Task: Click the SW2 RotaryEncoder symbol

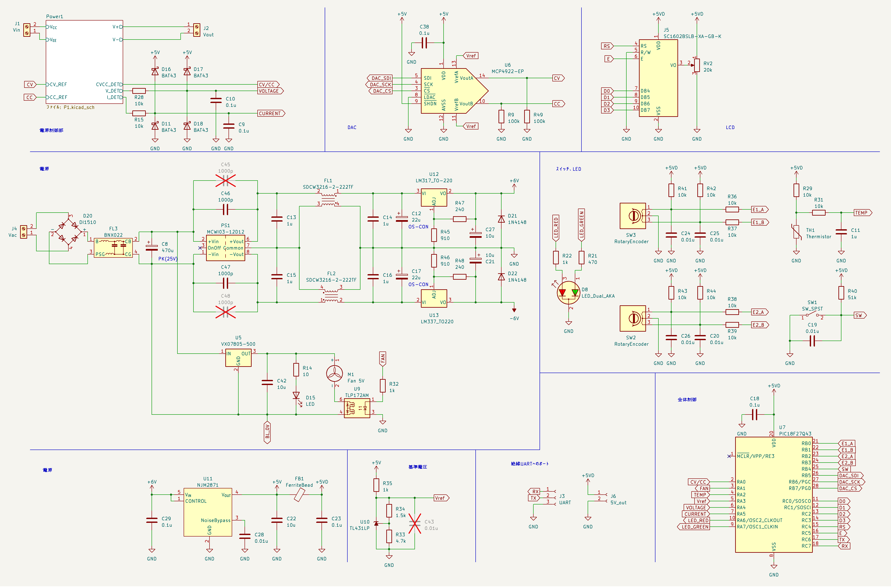Action: [633, 319]
